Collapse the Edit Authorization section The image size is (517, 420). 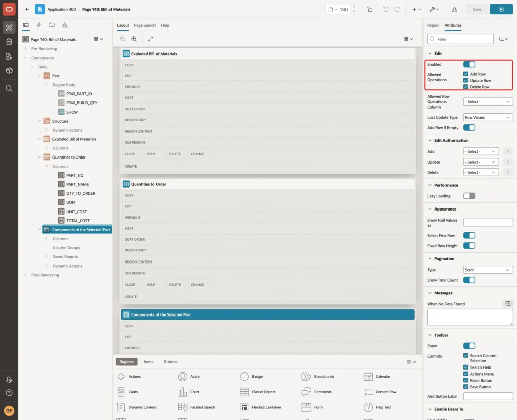(430, 140)
